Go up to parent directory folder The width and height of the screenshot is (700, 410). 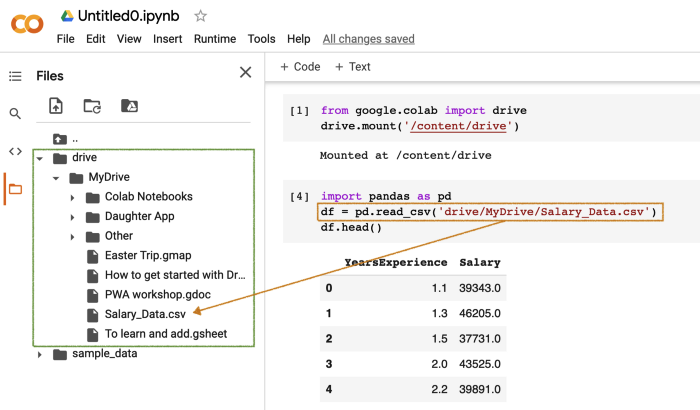point(65,139)
